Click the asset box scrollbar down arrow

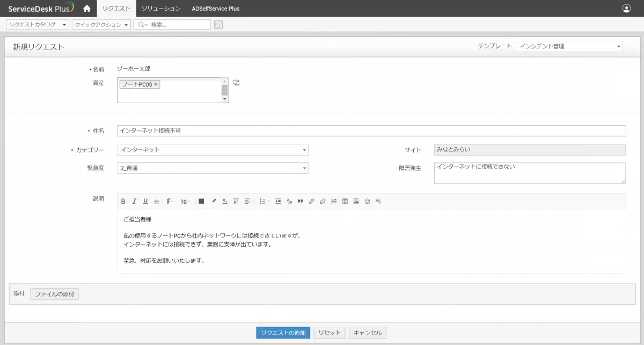pos(224,99)
